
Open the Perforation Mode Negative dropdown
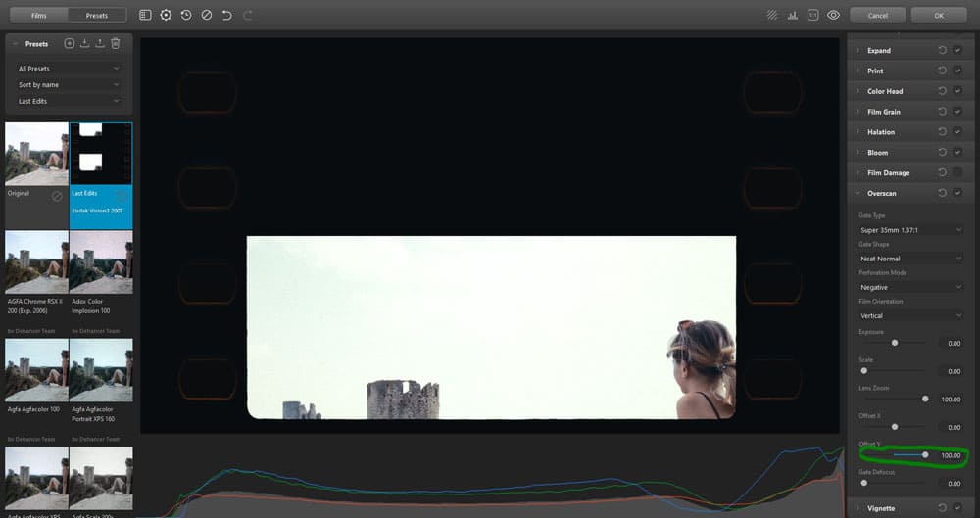tap(910, 287)
